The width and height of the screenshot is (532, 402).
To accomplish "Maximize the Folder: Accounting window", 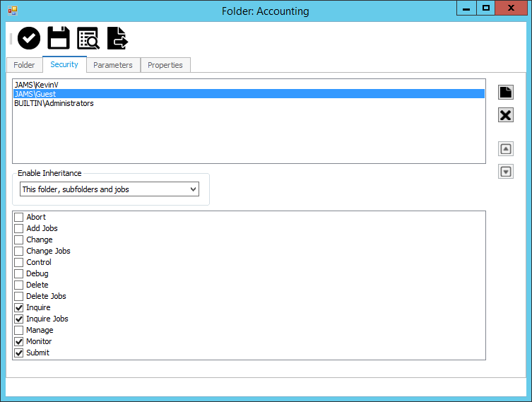I will 486,8.
